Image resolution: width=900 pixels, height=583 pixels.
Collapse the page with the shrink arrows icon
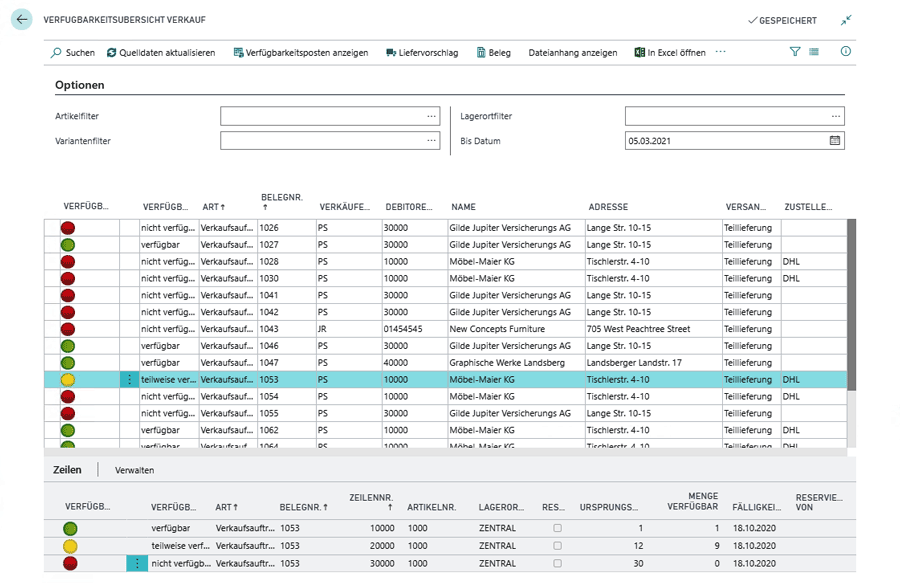tap(846, 20)
